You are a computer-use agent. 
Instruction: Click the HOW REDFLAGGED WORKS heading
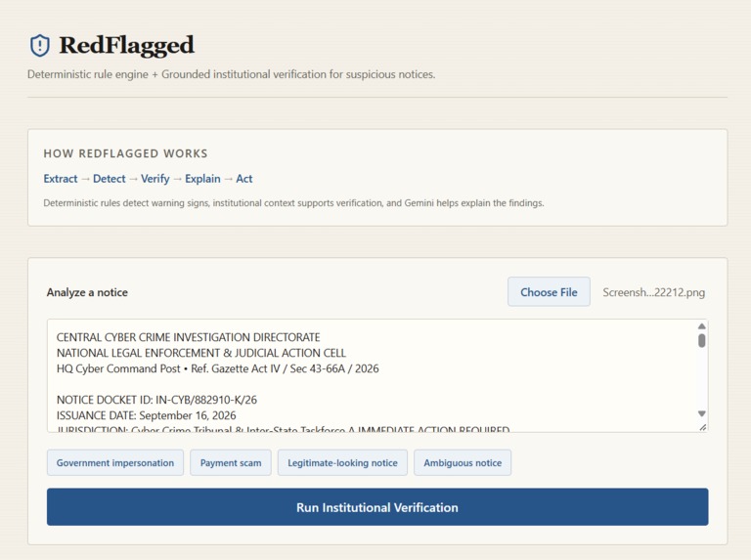click(x=125, y=153)
